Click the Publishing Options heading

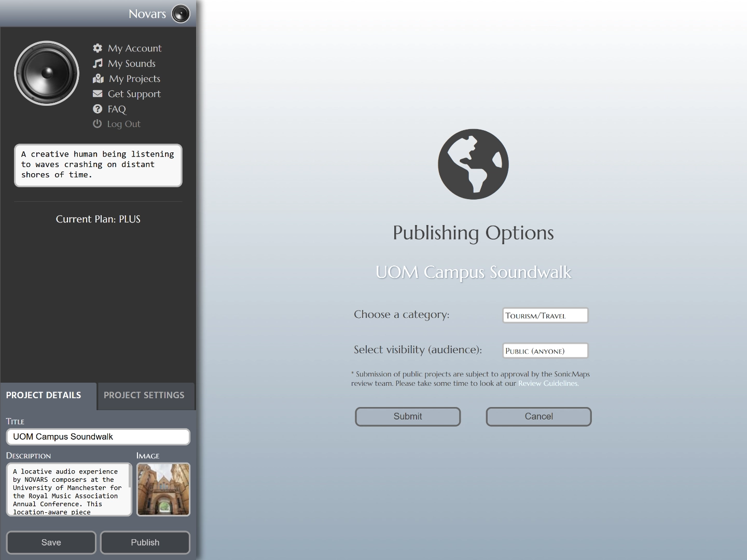tap(473, 233)
